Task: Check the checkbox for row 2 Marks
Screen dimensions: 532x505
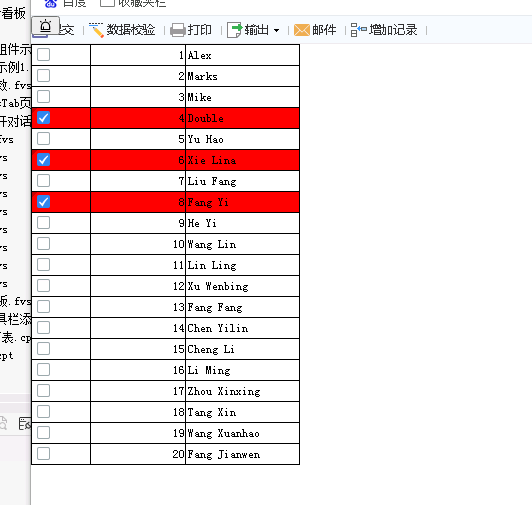Action: pyautogui.click(x=43, y=76)
